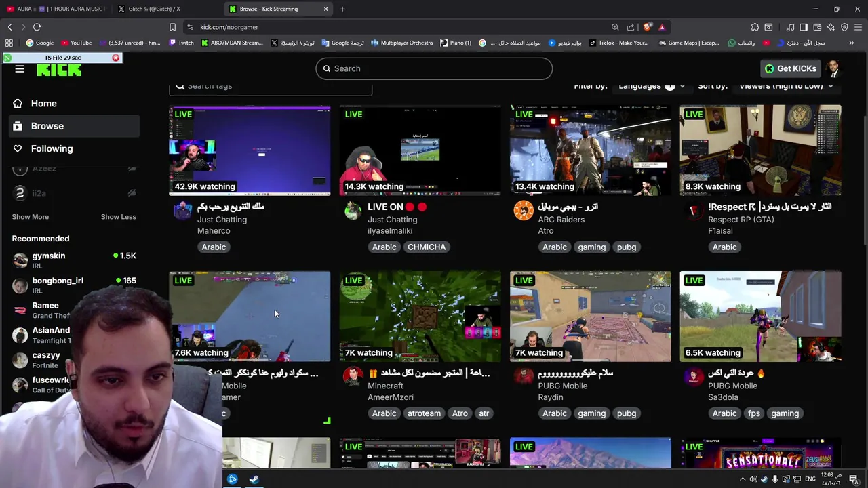Open F1aisal Respect RP stream thumbnail

point(760,150)
